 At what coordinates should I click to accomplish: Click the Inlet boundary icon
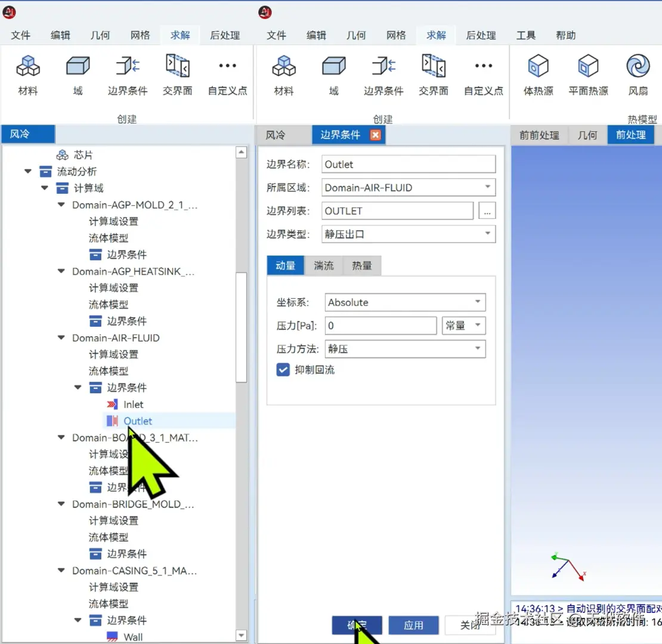click(x=112, y=404)
